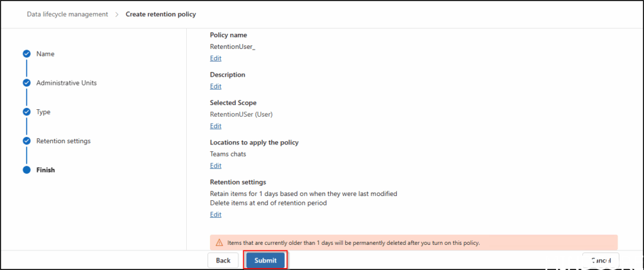Go to the Name wizard step
Screen dimensions: 644x270
(45, 54)
